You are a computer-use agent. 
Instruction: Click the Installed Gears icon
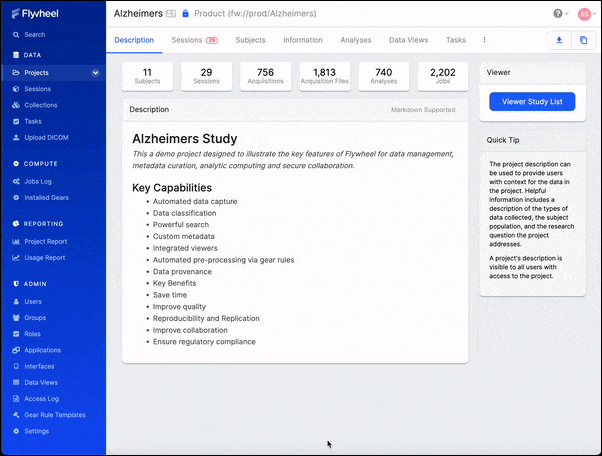click(16, 198)
